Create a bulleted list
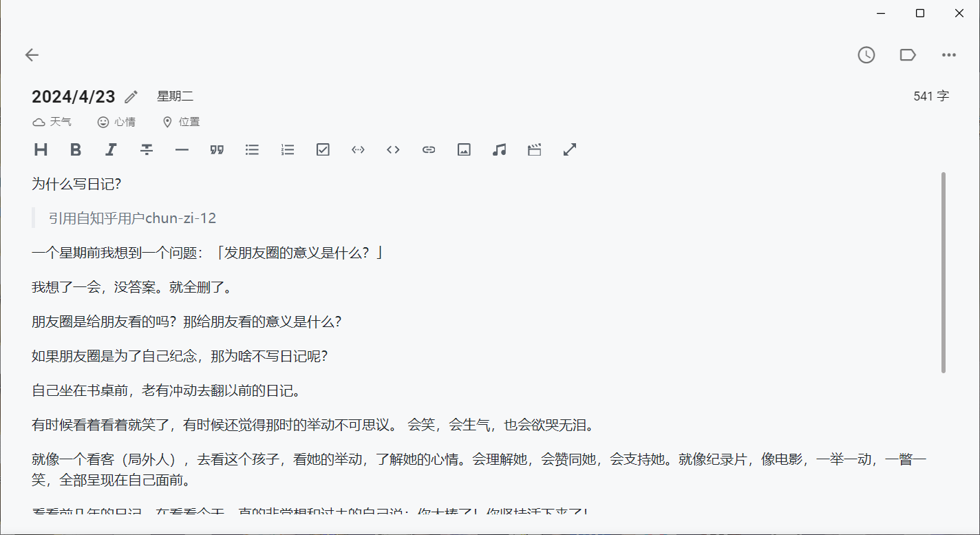Screen dimensions: 980x535 (x=252, y=149)
